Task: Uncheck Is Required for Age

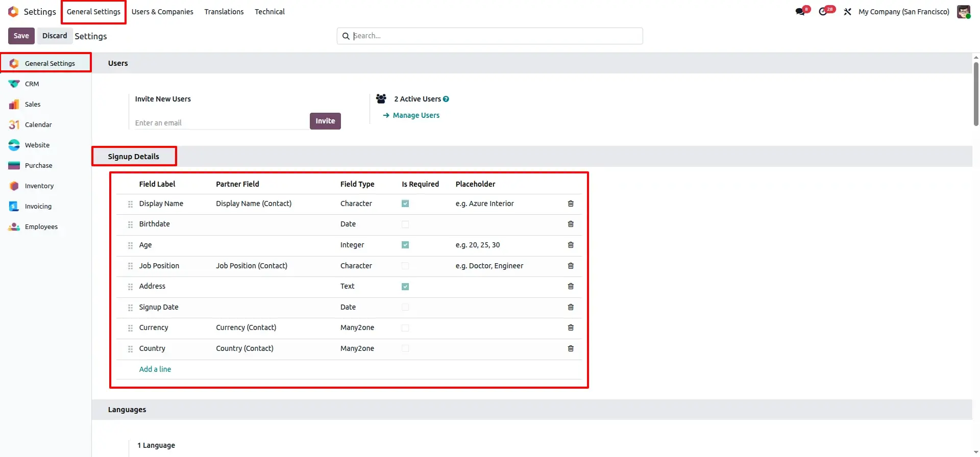Action: (405, 245)
